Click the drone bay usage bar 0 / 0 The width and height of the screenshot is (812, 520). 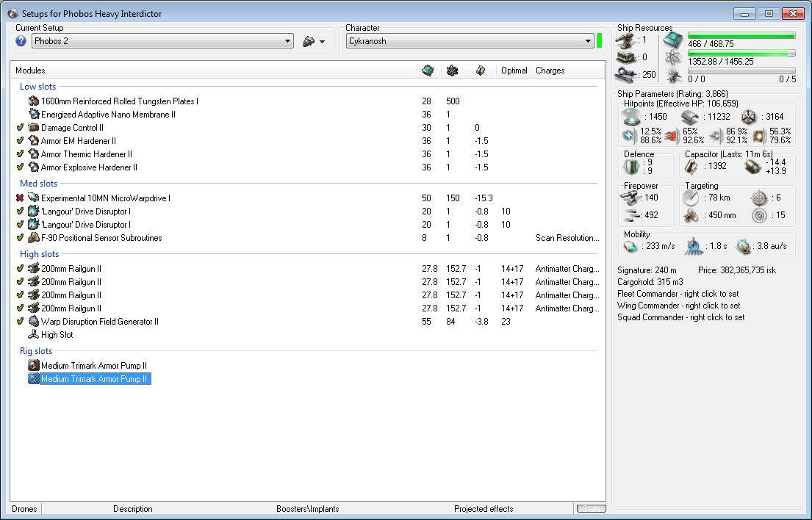point(741,71)
